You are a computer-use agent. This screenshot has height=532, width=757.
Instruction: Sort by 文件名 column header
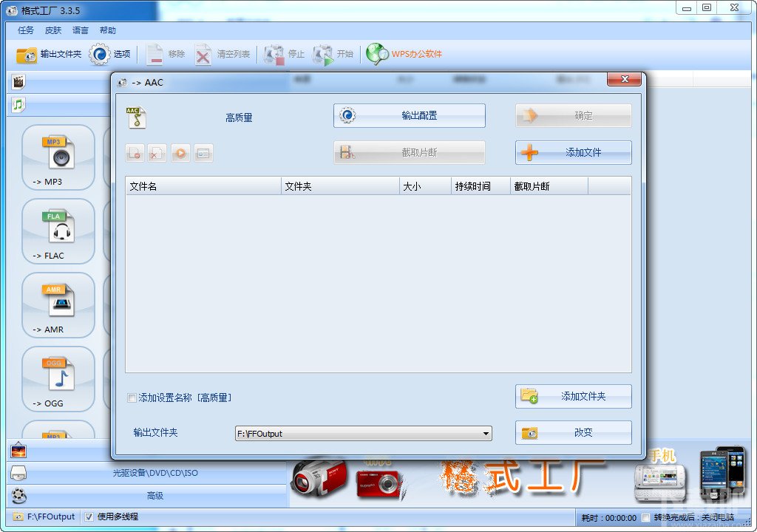coord(203,186)
